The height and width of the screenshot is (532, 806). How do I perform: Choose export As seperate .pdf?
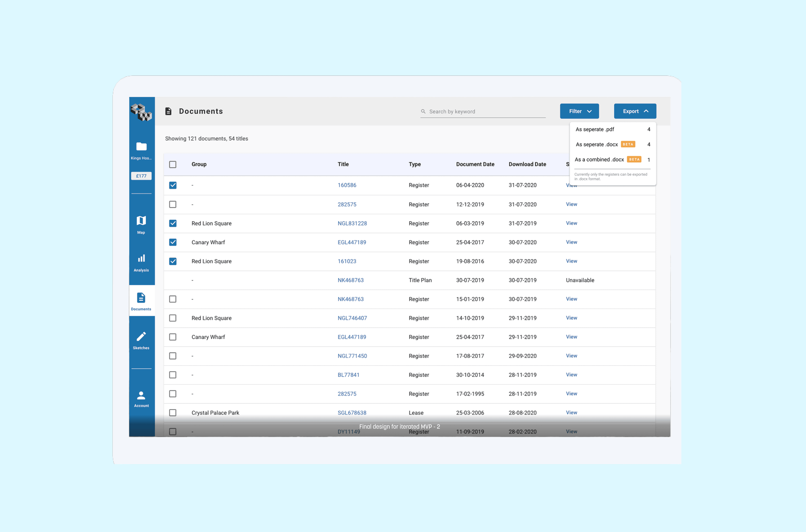[x=595, y=130]
